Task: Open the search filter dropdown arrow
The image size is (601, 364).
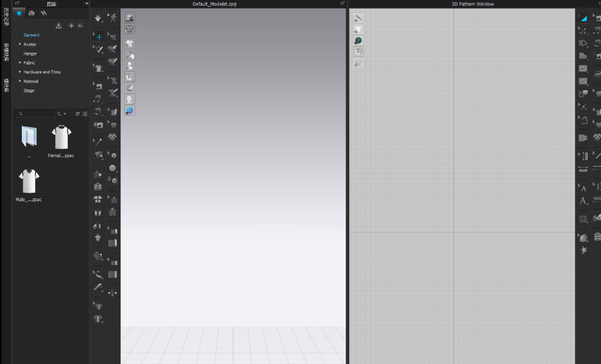Action: pyautogui.click(x=64, y=114)
